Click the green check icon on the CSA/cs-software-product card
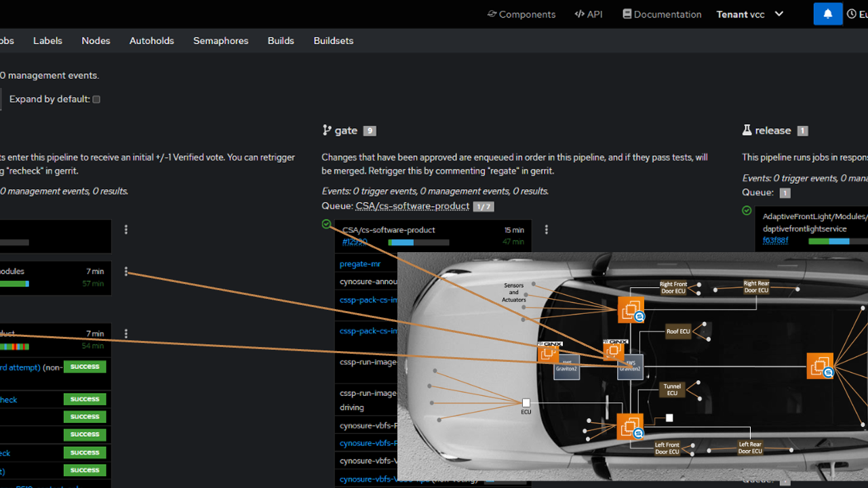868x488 pixels. (326, 224)
